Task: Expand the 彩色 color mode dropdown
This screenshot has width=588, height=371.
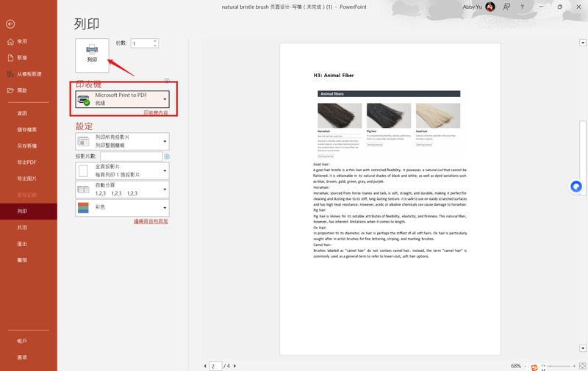Action: tap(122, 208)
